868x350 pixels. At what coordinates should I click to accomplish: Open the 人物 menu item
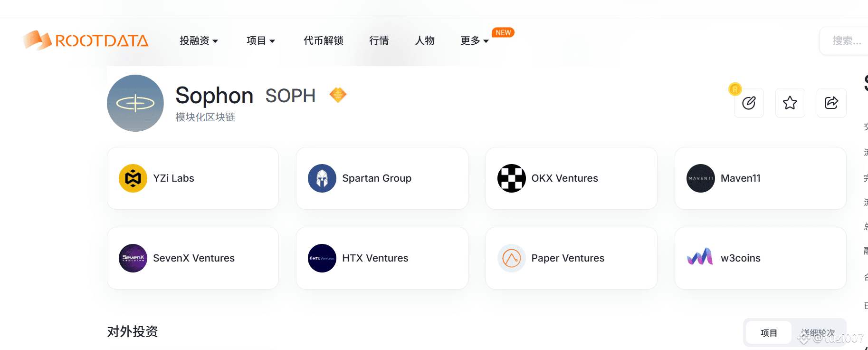pyautogui.click(x=425, y=41)
